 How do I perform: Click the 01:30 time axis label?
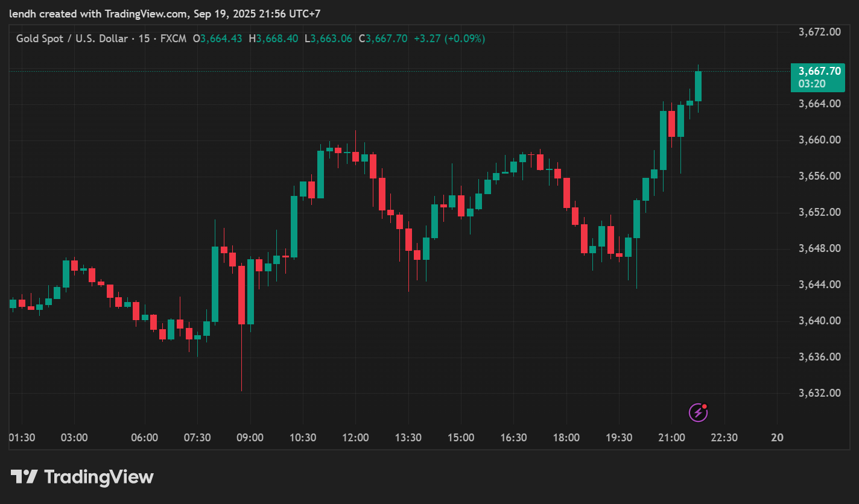(x=22, y=438)
